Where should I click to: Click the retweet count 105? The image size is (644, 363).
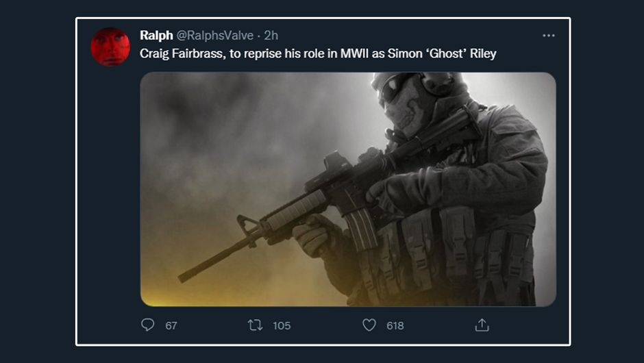pos(282,326)
